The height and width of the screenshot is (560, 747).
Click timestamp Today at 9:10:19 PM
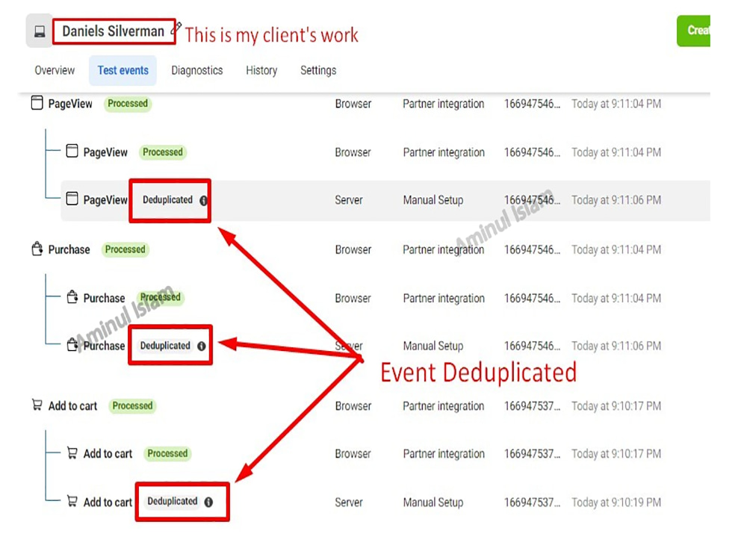(616, 503)
